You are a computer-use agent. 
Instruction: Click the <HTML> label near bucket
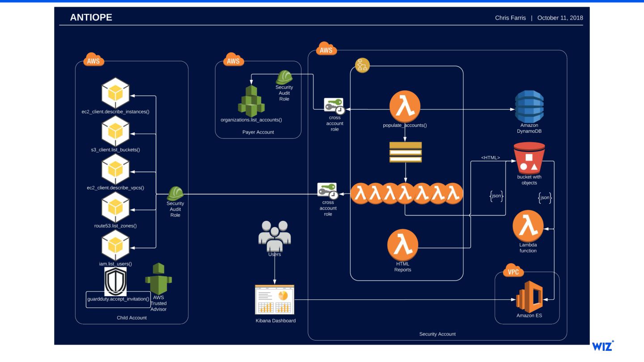point(491,157)
